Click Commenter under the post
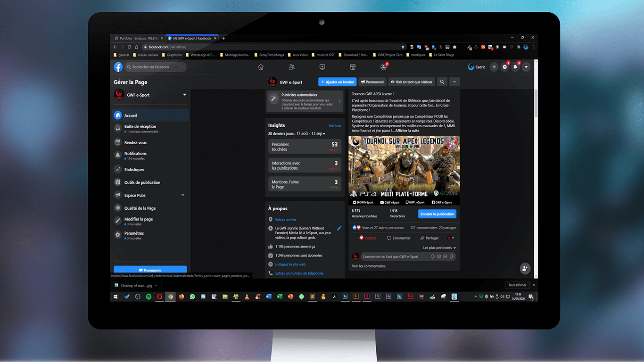The height and width of the screenshot is (362, 644). pyautogui.click(x=398, y=238)
